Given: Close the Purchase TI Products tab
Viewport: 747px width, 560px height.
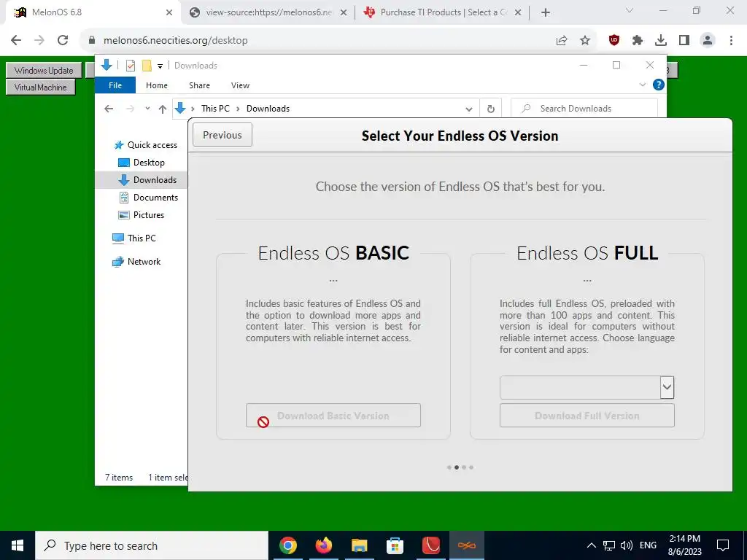Looking at the screenshot, I should click(x=518, y=13).
